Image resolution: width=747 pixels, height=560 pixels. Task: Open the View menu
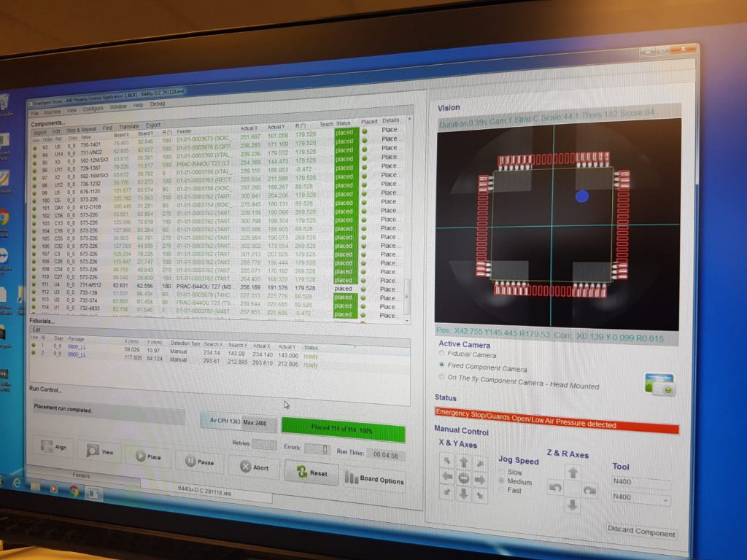pos(71,111)
